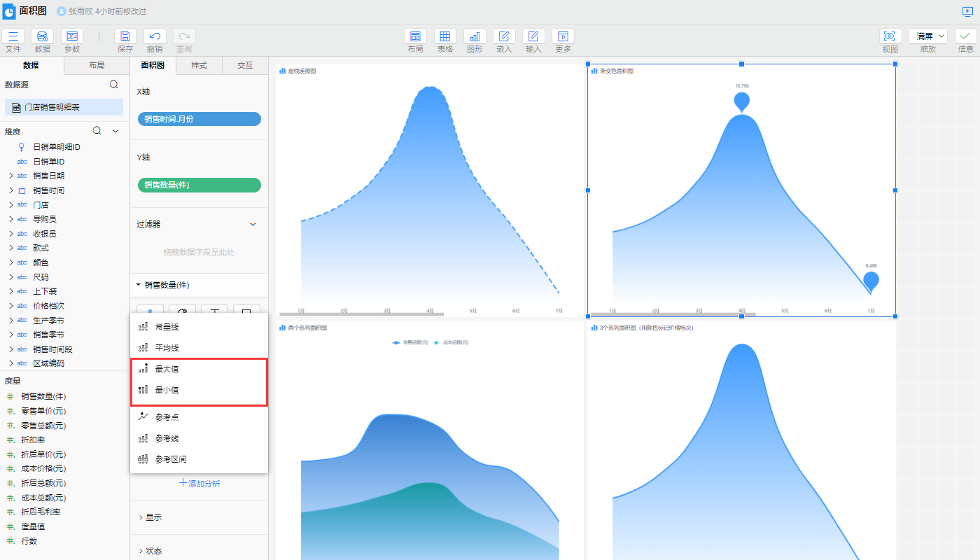Click the preview play icon at top right
The width and height of the screenshot is (980, 560).
tap(967, 11)
